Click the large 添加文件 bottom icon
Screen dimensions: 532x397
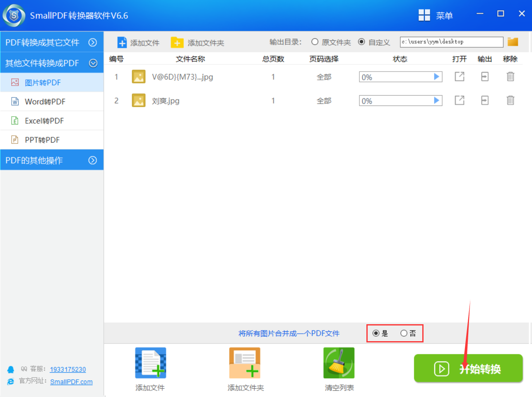150,363
